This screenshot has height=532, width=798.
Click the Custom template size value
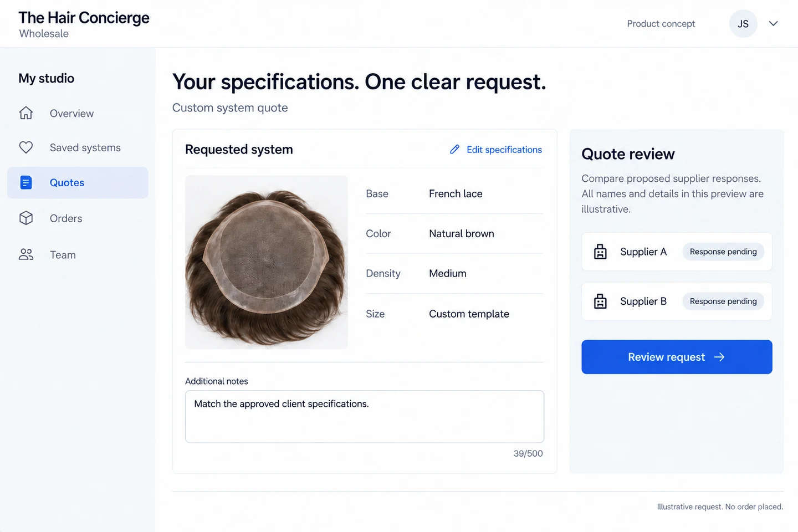point(469,314)
